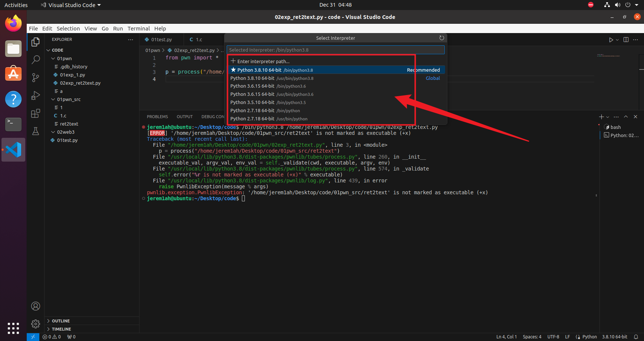Switch to the PROBLEMS panel tab
This screenshot has width=644, height=341.
point(157,117)
